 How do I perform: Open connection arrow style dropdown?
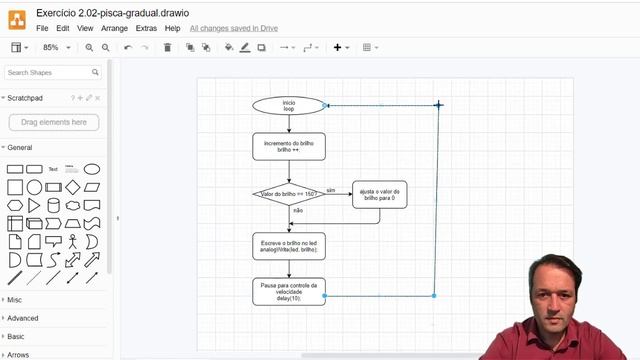point(287,48)
